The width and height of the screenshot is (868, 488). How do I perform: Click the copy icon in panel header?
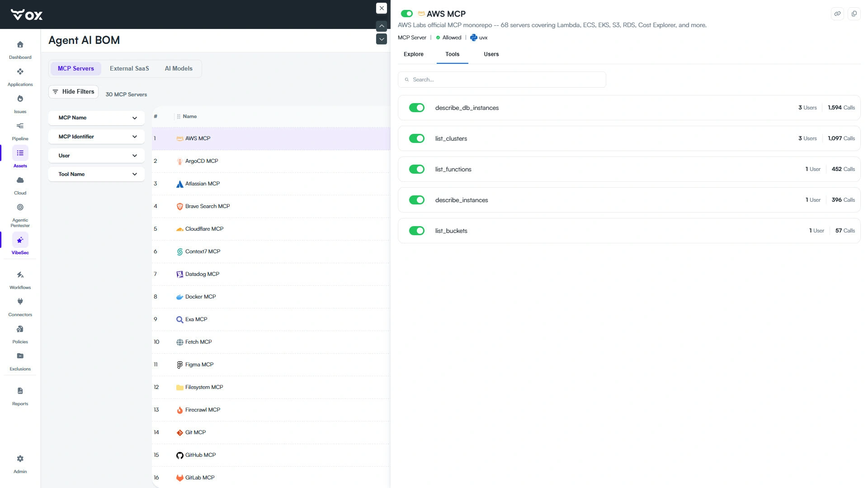coord(854,14)
